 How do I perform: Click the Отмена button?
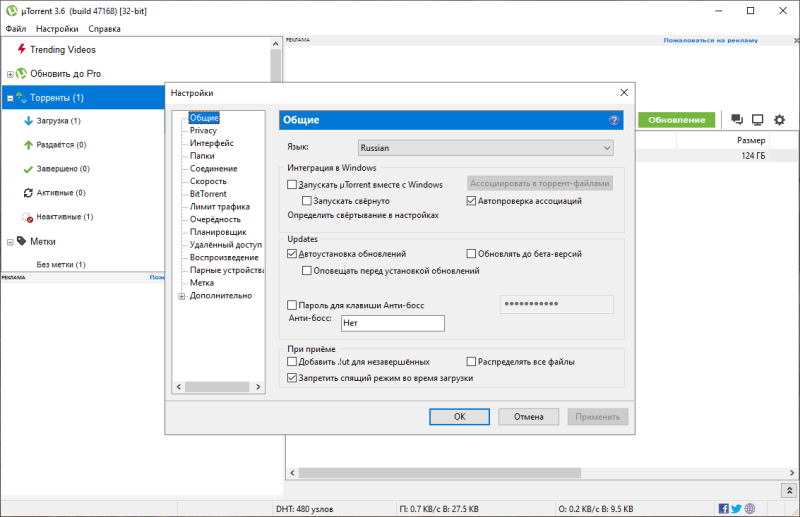tap(528, 416)
